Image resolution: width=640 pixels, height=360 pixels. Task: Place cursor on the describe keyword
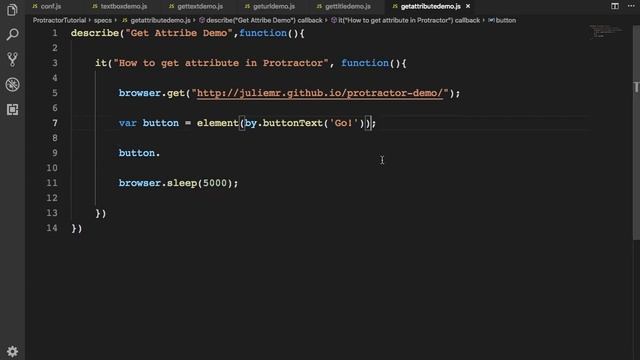tap(95, 33)
